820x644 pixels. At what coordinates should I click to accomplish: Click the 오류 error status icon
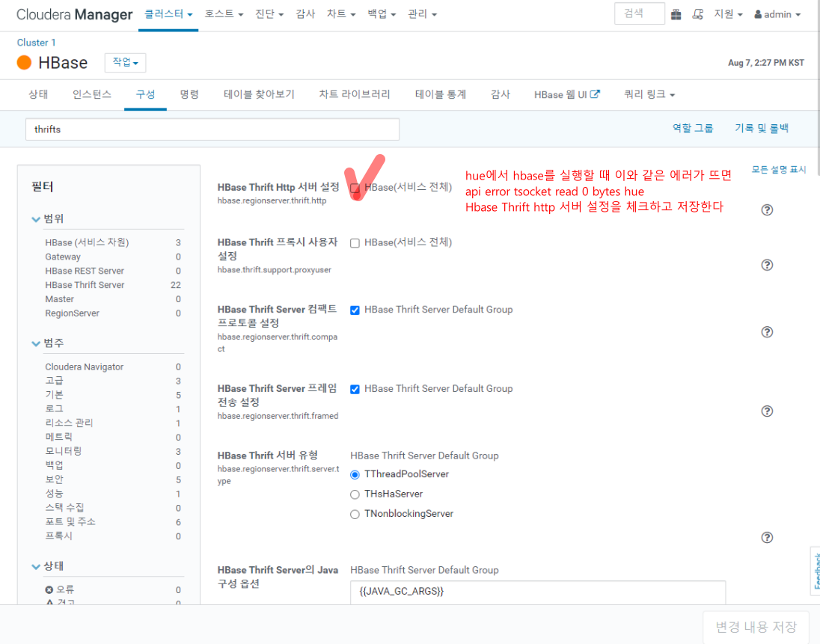(49, 589)
